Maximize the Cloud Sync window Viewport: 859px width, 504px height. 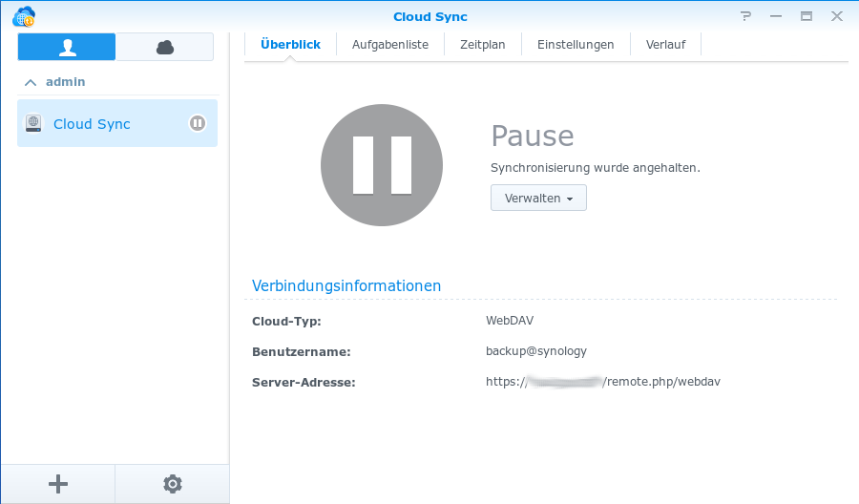pos(807,16)
